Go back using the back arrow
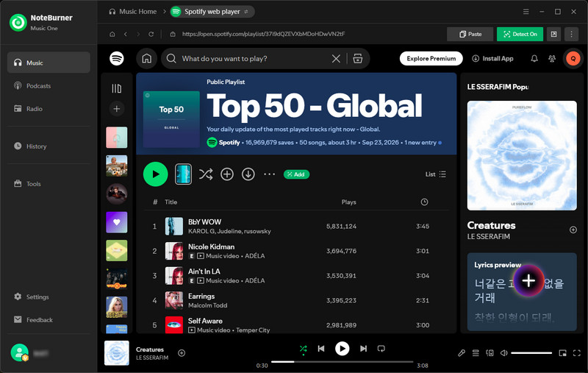The image size is (588, 373). coord(126,34)
